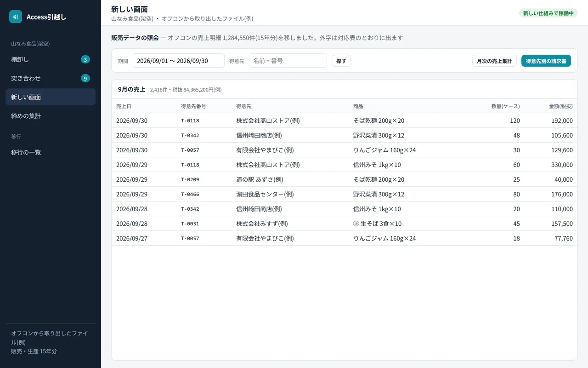Click the 売上日 column header
The height and width of the screenshot is (368, 588).
tap(124, 106)
